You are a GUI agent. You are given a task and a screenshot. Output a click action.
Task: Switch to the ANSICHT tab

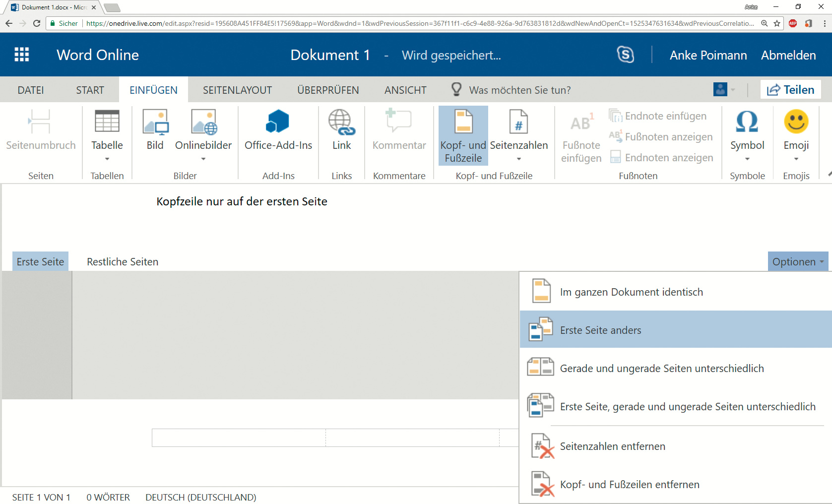click(x=405, y=90)
